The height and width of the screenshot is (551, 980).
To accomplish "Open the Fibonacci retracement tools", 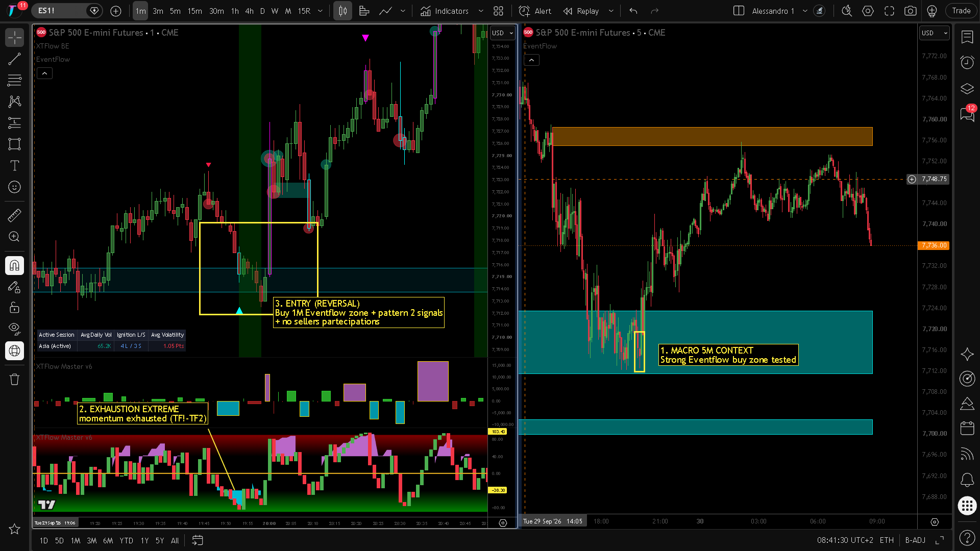I will (14, 80).
